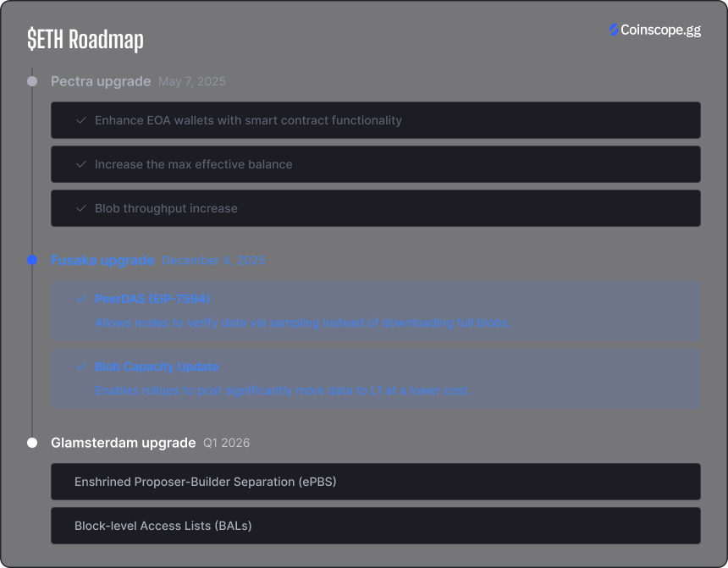Click the PeerDAS checkmark icon
The image size is (728, 568).
81,299
